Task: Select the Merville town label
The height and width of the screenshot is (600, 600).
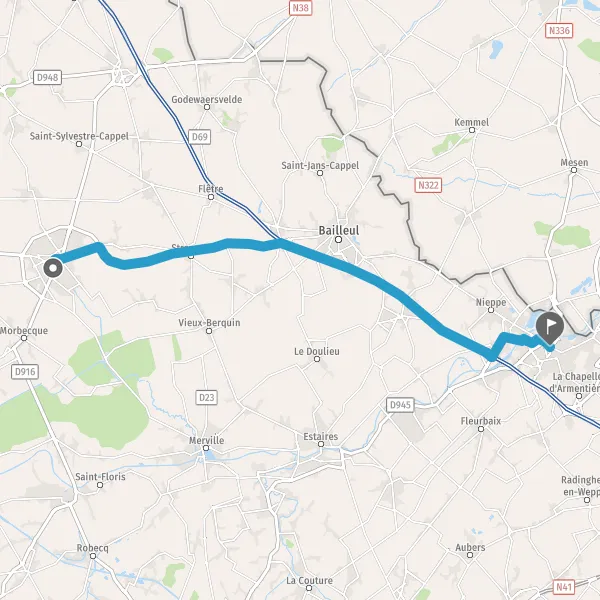Action: pyautogui.click(x=206, y=440)
